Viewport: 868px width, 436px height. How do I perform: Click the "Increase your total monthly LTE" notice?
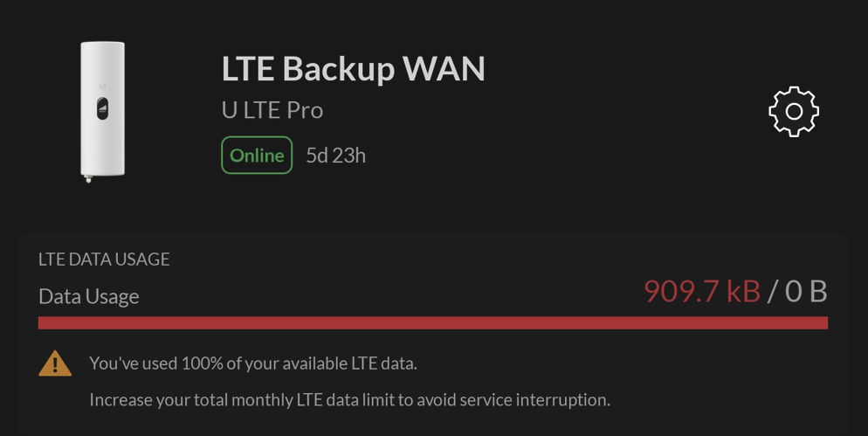tap(350, 399)
